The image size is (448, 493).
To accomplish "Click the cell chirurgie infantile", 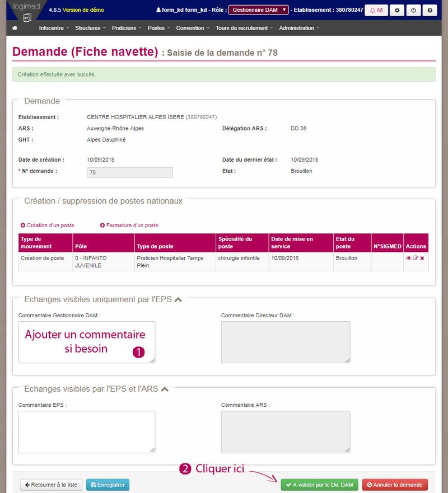I will [242, 261].
